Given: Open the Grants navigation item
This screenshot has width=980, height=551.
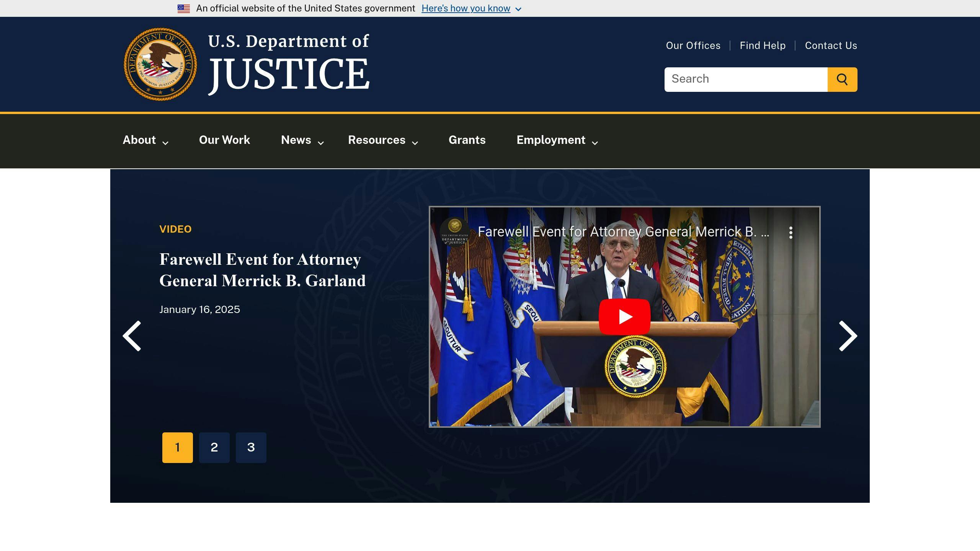Looking at the screenshot, I should coord(467,140).
